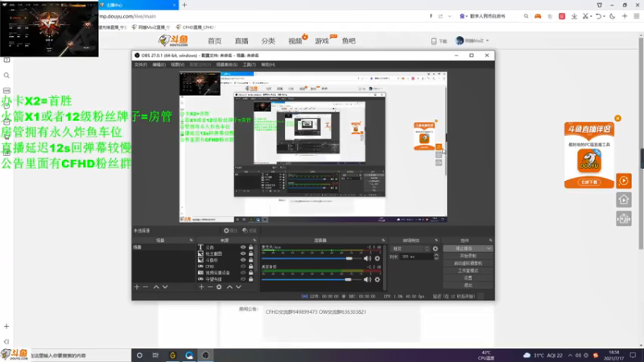Click the Douyu logo on the web page
This screenshot has width=644, height=362.
click(173, 40)
